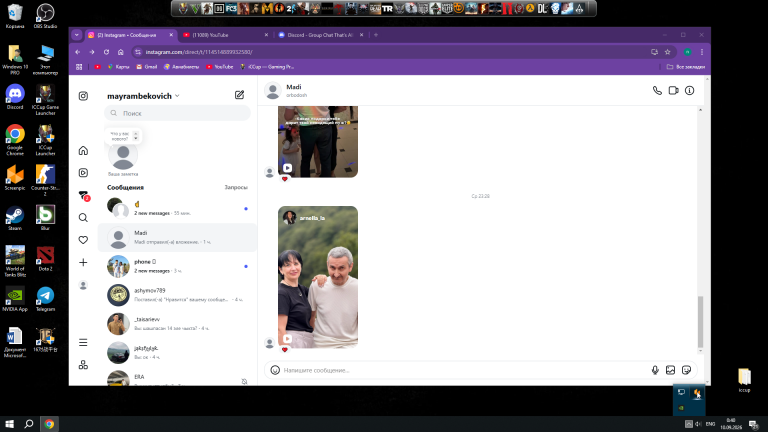This screenshot has height=432, width=768.
Task: Start audio call with Madi
Action: click(657, 91)
